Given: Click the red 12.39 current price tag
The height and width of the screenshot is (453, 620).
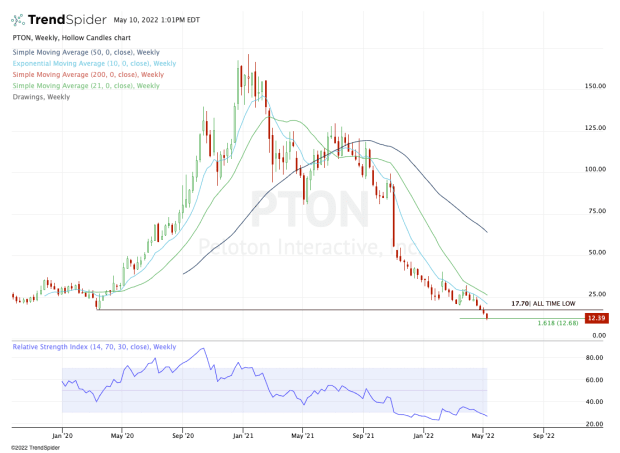Looking at the screenshot, I should (596, 318).
